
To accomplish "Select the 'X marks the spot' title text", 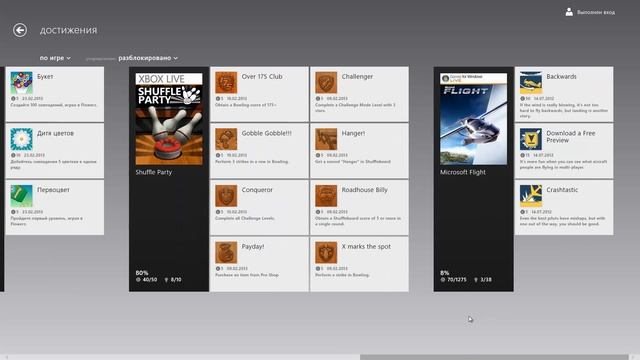I will click(366, 247).
